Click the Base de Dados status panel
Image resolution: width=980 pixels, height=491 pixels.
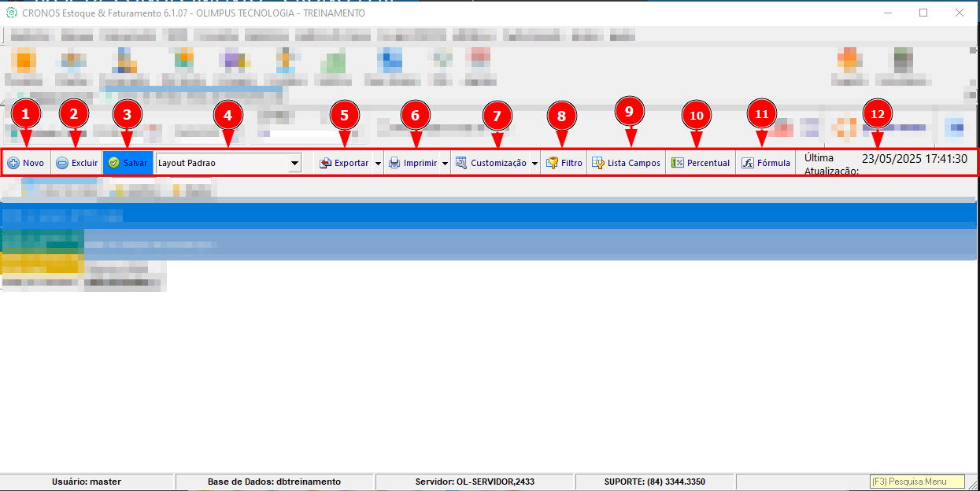click(x=274, y=482)
